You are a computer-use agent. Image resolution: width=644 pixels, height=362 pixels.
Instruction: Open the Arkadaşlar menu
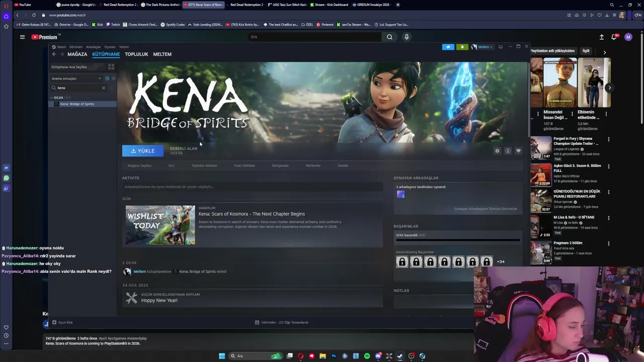click(x=94, y=47)
